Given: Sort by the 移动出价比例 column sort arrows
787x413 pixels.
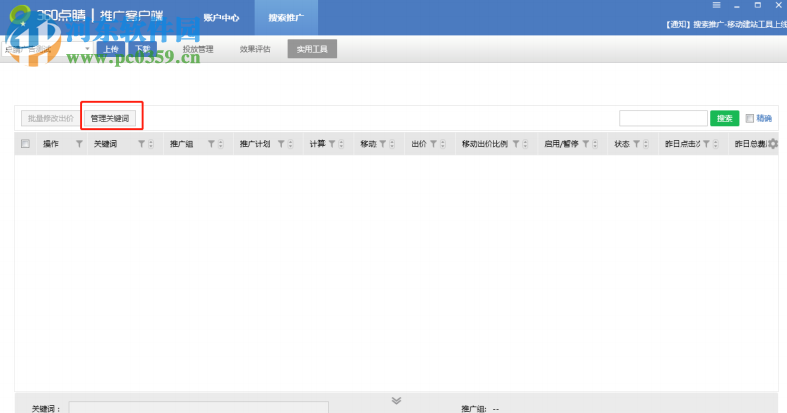Looking at the screenshot, I should [525, 144].
